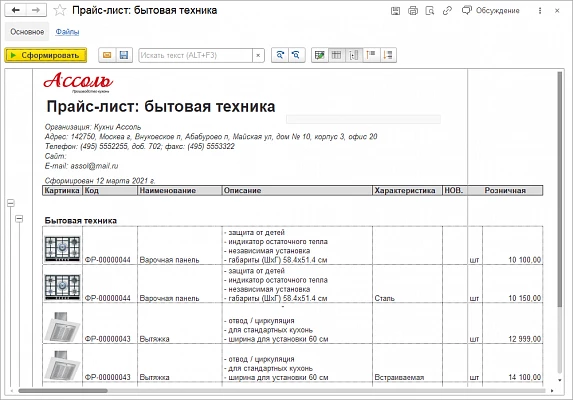Open print preview icon

coord(430,11)
